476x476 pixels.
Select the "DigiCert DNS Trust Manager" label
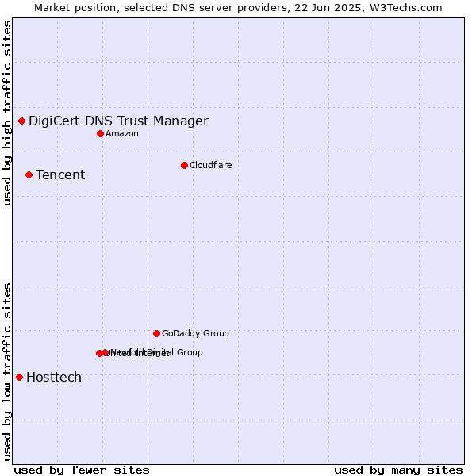118,121
